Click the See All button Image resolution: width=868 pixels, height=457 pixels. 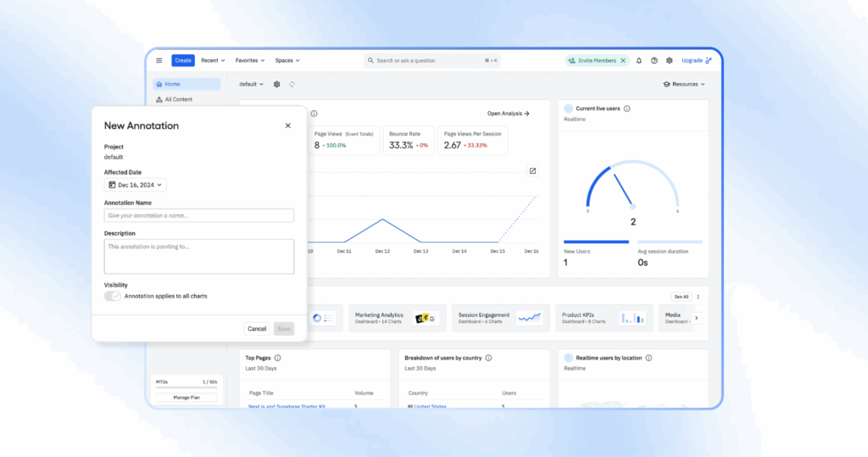tap(682, 297)
